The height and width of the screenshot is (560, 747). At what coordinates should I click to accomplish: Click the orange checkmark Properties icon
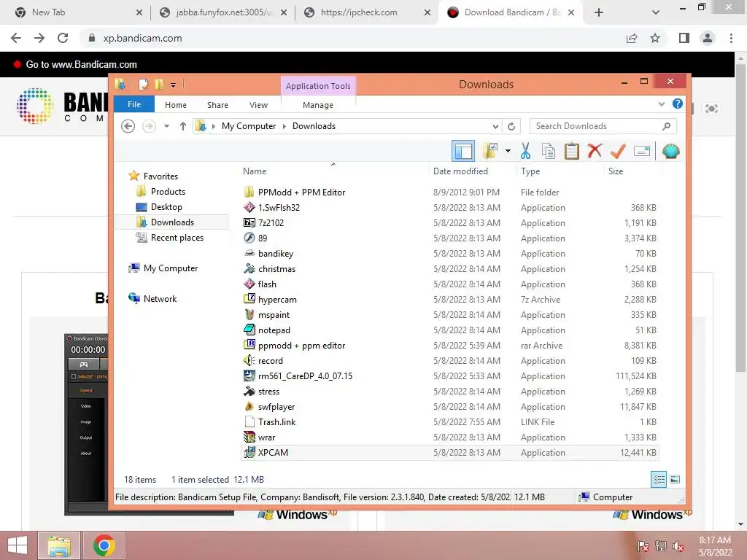(618, 152)
